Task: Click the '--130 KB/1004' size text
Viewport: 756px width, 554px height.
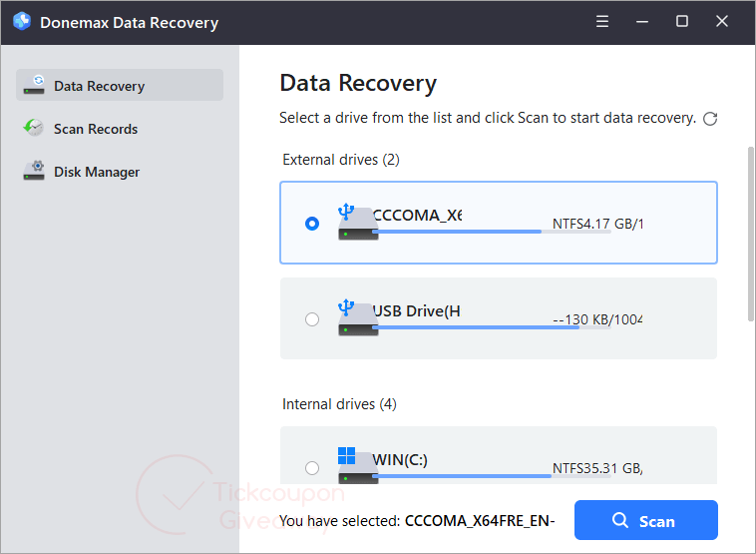Action: 597,319
